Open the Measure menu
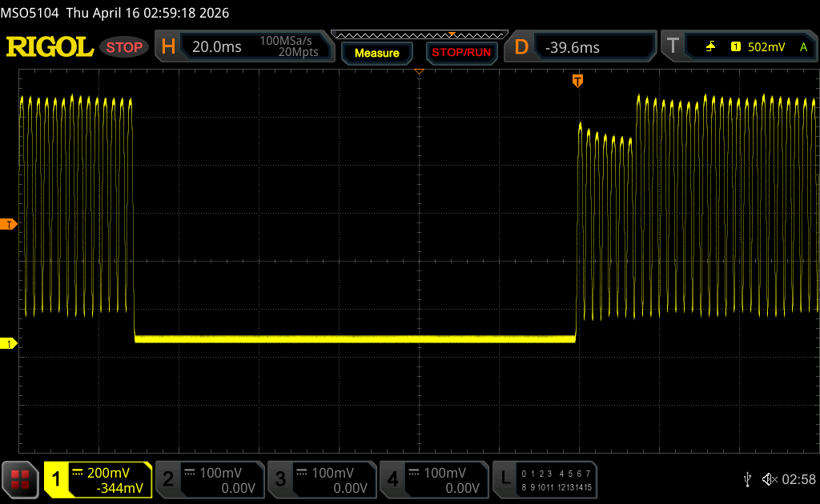Viewport: 820px width, 504px height. click(x=376, y=53)
